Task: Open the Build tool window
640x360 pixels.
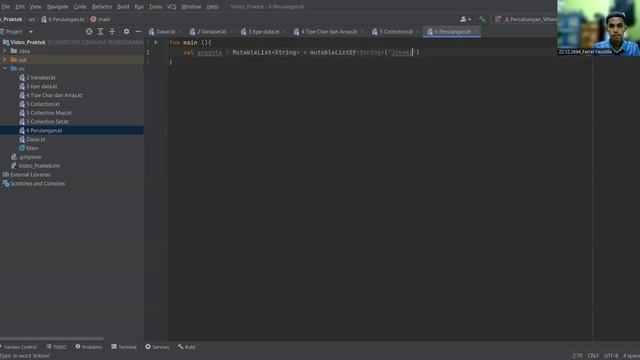Action: pyautogui.click(x=187, y=347)
